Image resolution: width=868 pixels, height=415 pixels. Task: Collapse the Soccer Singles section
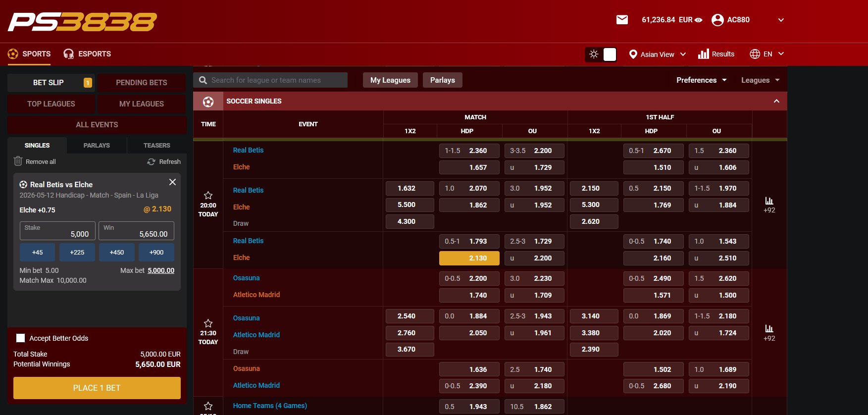(776, 101)
